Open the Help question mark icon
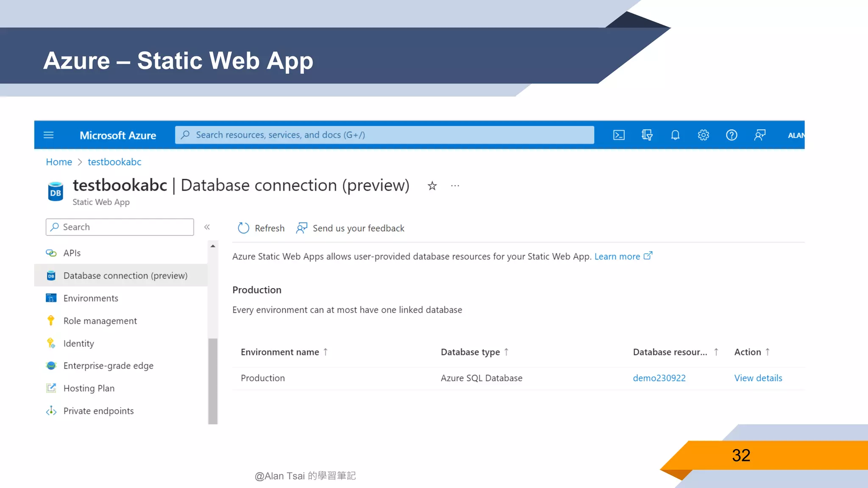This screenshot has height=488, width=868. (x=732, y=135)
